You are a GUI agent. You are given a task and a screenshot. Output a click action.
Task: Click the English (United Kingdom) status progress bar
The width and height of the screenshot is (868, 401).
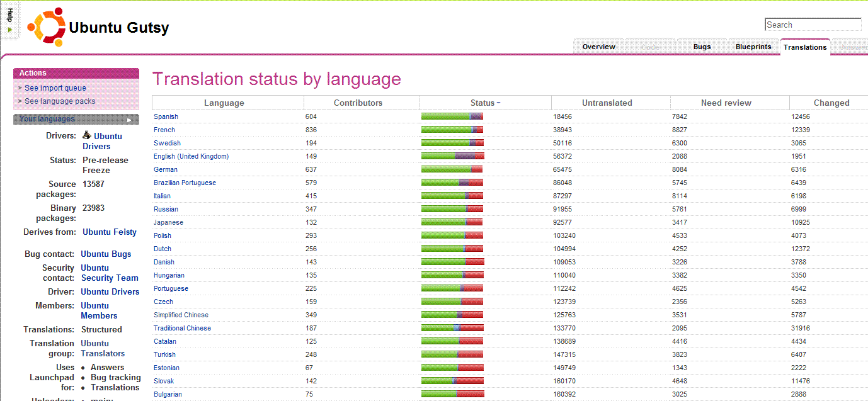pyautogui.click(x=452, y=156)
